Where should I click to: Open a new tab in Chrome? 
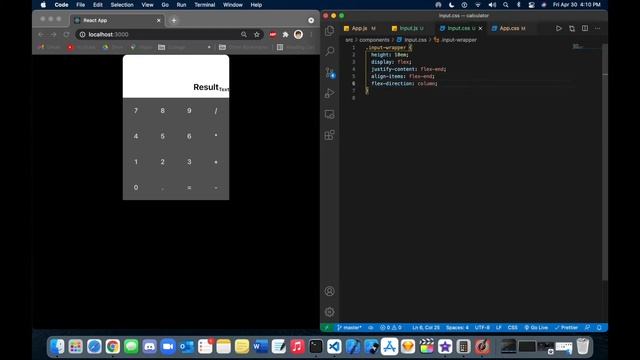point(174,20)
